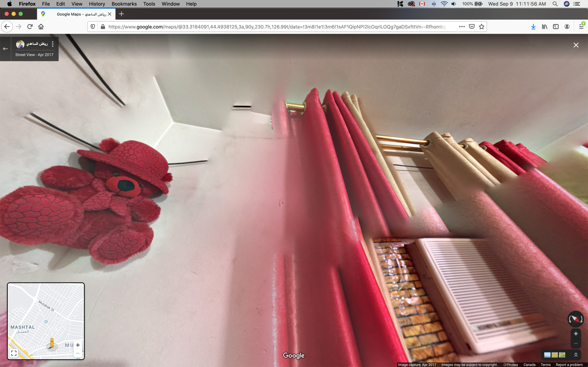Click the Street View compass icon
This screenshot has height=367, width=588.
tap(575, 319)
